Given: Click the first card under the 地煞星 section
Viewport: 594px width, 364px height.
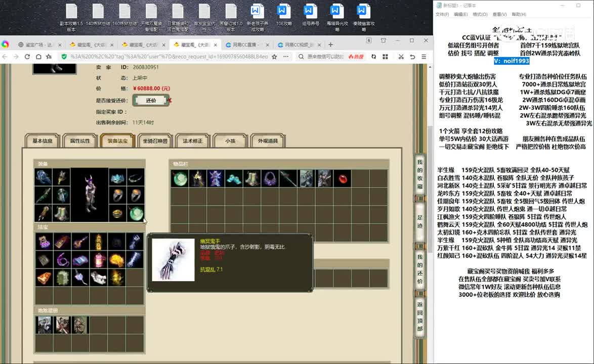Looking at the screenshot, I should point(44,325).
